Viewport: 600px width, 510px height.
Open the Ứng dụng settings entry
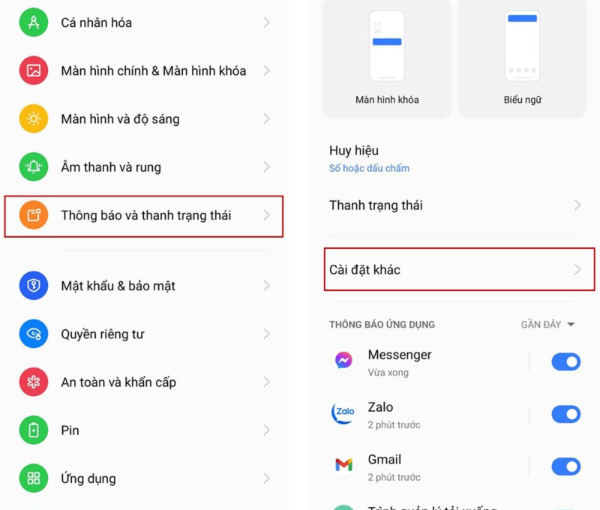[x=145, y=478]
